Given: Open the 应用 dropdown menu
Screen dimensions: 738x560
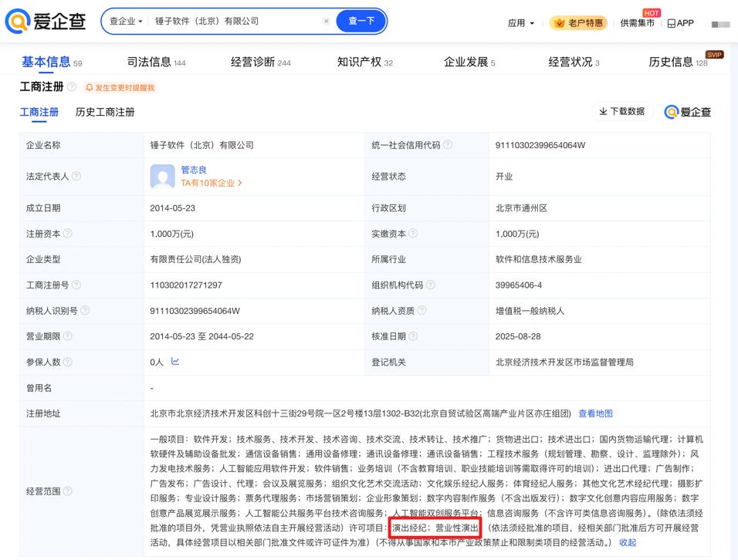Looking at the screenshot, I should tap(521, 23).
